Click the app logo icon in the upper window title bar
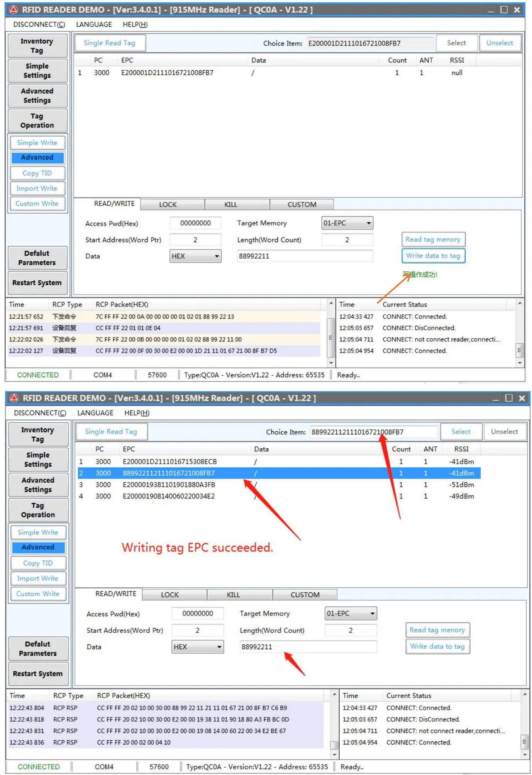Image resolution: width=532 pixels, height=775 pixels. tap(13, 9)
